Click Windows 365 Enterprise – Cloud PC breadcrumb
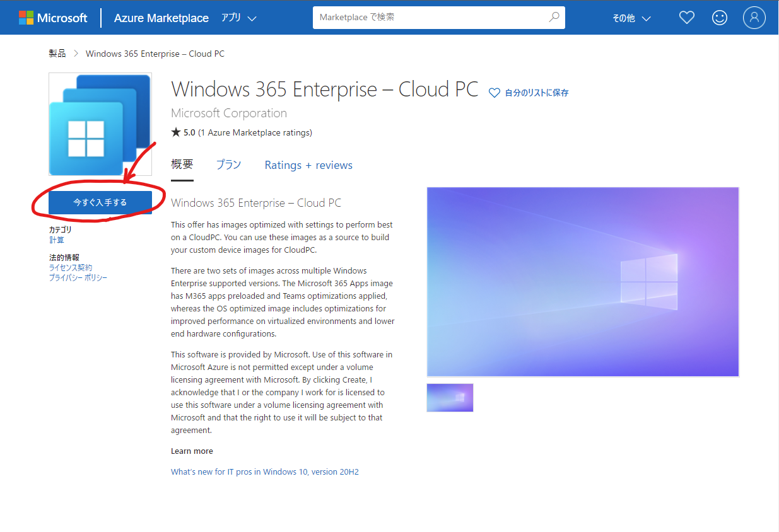 [x=155, y=54]
